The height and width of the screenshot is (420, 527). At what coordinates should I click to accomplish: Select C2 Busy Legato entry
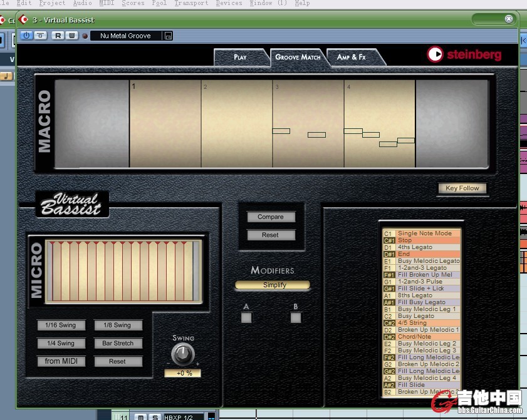click(x=422, y=316)
